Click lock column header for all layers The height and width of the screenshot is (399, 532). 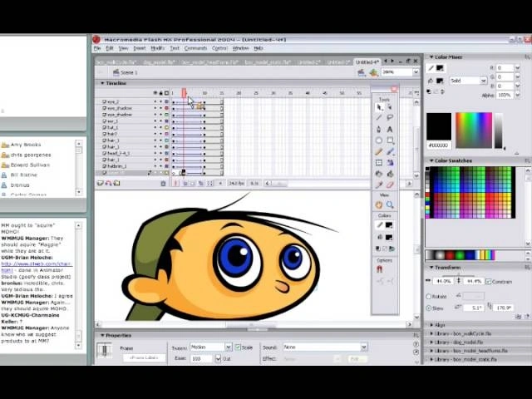pos(160,93)
